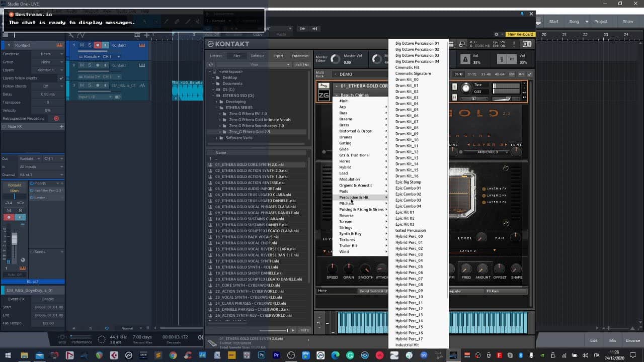Adjust the Master Vol knob in Kontakt

tap(335, 59)
